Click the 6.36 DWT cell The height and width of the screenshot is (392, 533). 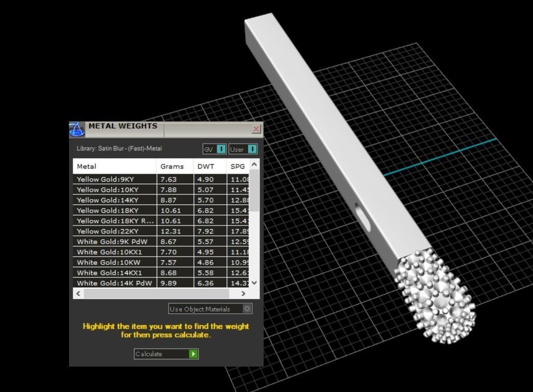pos(210,283)
